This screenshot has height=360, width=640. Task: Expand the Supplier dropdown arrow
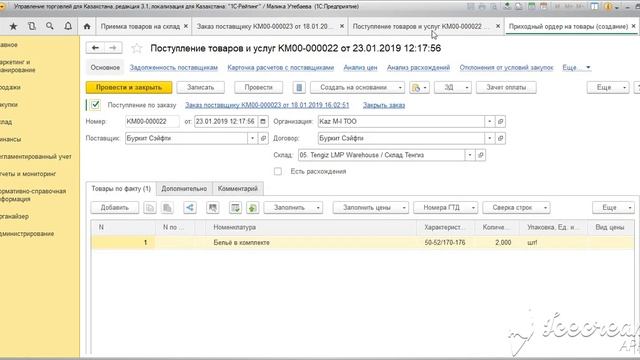pyautogui.click(x=253, y=138)
